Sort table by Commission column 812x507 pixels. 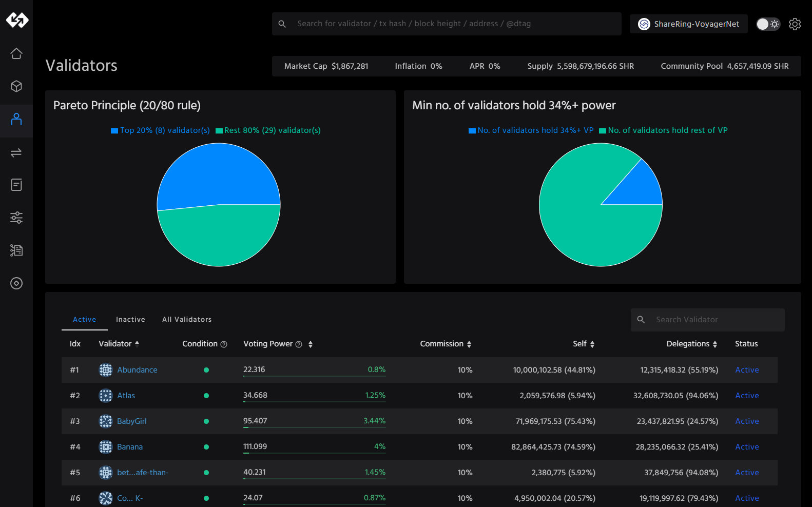coord(446,344)
